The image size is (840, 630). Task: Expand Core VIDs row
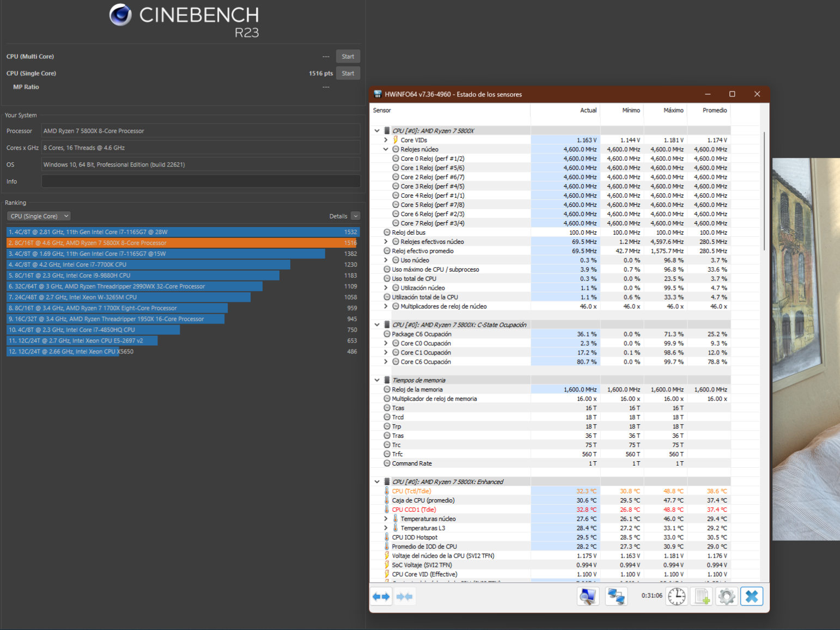(x=386, y=140)
